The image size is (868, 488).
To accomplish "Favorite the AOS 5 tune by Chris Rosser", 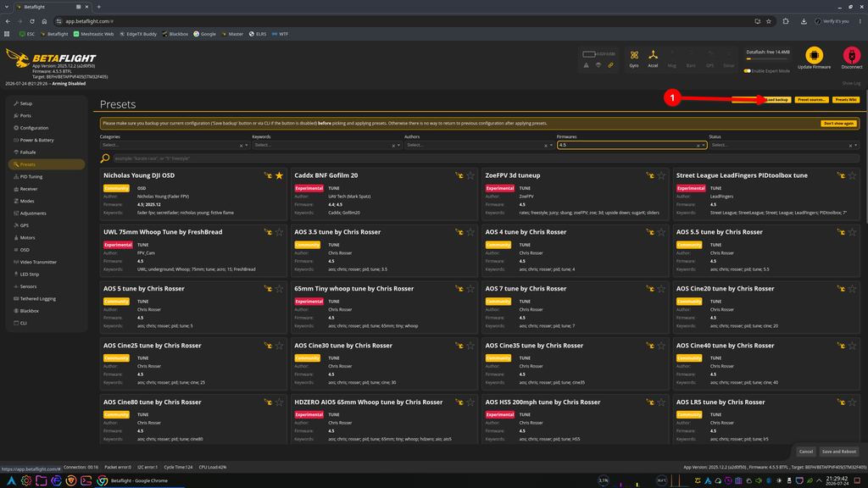I will 279,289.
